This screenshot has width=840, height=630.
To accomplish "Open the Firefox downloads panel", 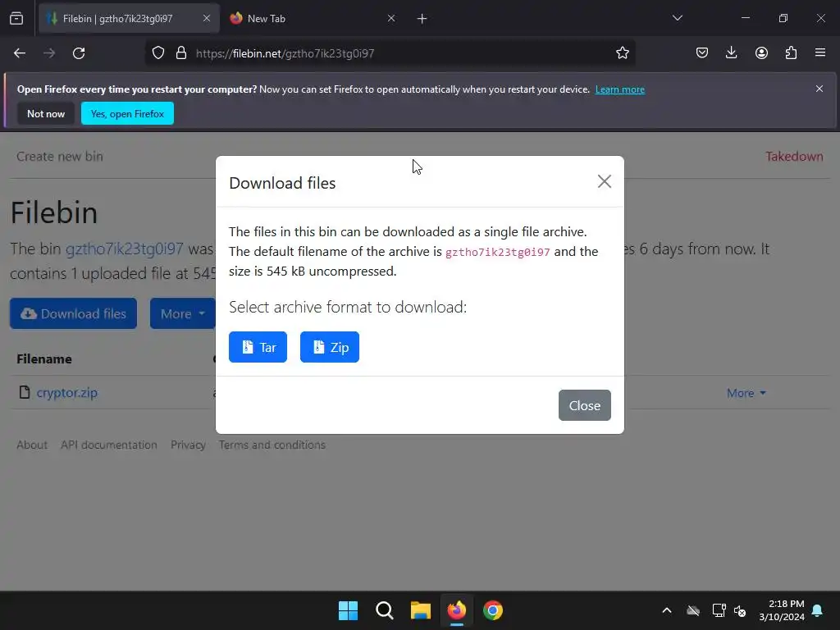I will pos(731,53).
